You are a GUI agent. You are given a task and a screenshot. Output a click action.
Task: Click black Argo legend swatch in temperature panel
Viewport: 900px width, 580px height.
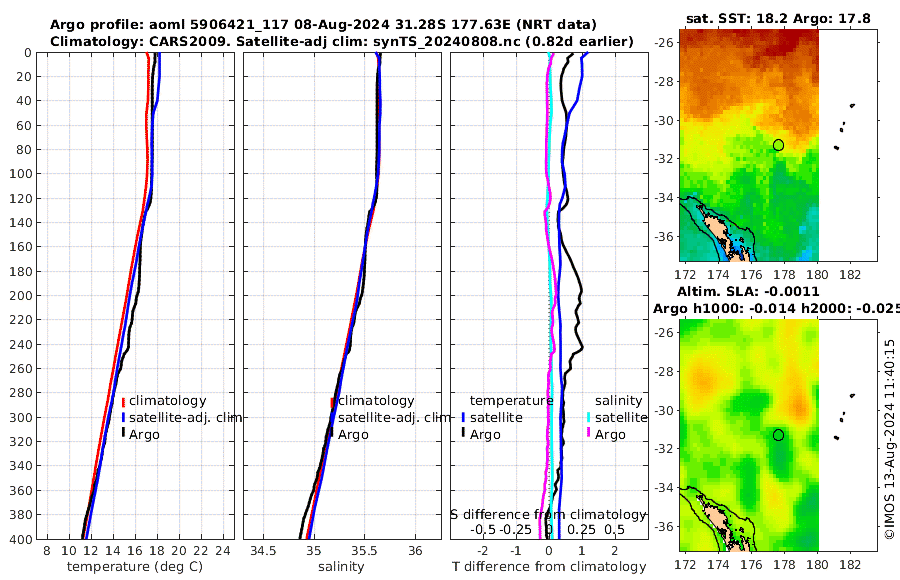point(123,434)
